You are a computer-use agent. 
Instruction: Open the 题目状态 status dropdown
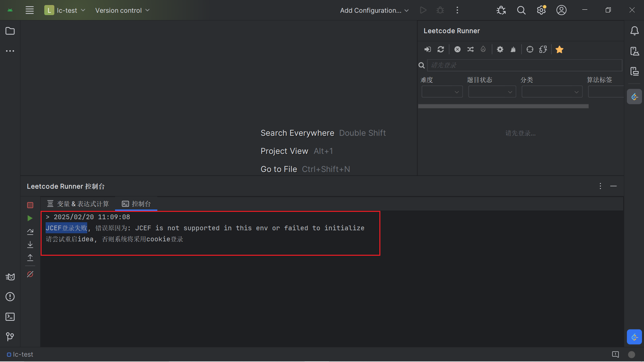pos(492,92)
